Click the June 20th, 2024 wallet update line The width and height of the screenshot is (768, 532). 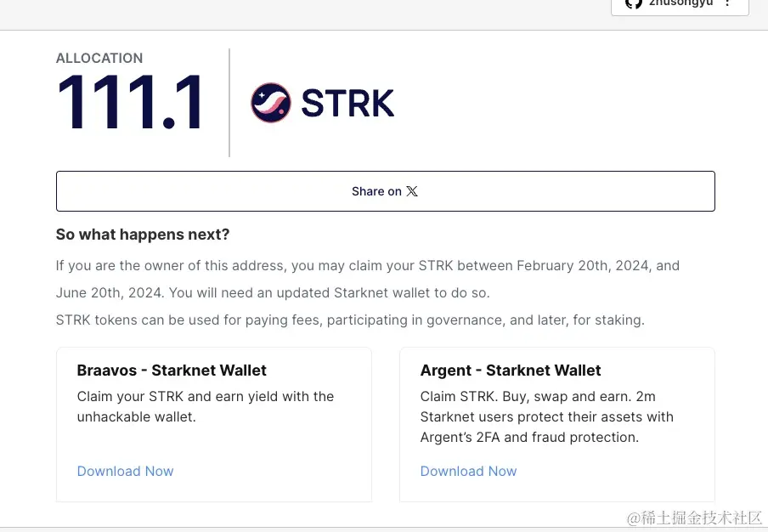pyautogui.click(x=273, y=293)
